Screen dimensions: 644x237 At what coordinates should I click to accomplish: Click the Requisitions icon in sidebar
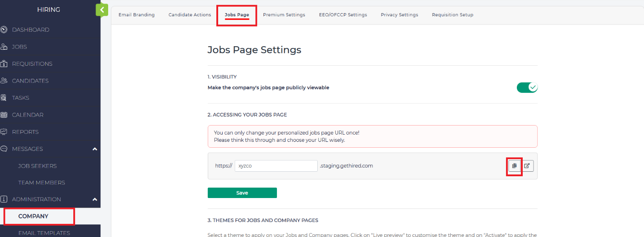click(4, 64)
